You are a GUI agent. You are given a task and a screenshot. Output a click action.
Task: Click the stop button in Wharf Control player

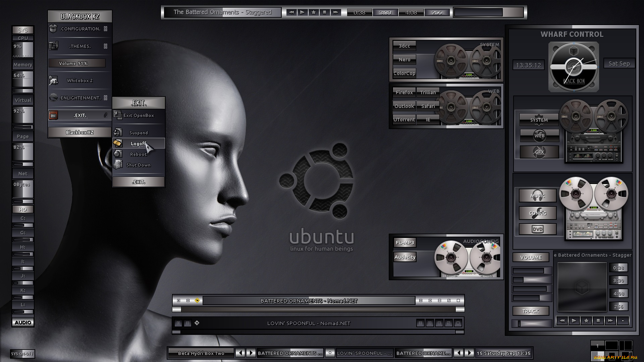(598, 321)
